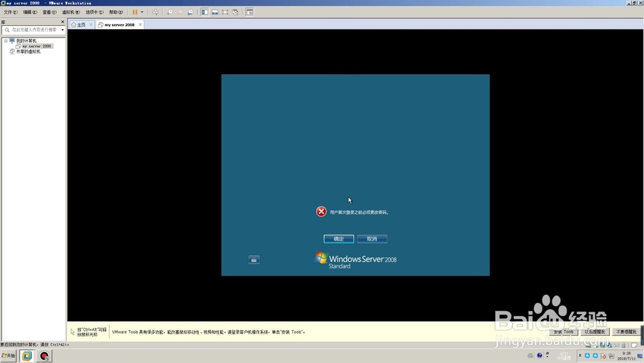Image resolution: width=644 pixels, height=363 pixels.
Task: Click the VM message log status icon
Action: pos(634,345)
